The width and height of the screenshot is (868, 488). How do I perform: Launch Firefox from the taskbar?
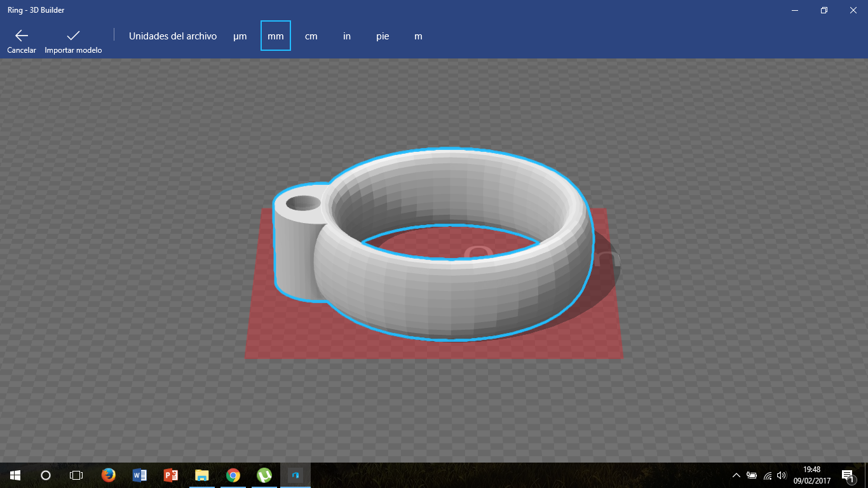108,475
